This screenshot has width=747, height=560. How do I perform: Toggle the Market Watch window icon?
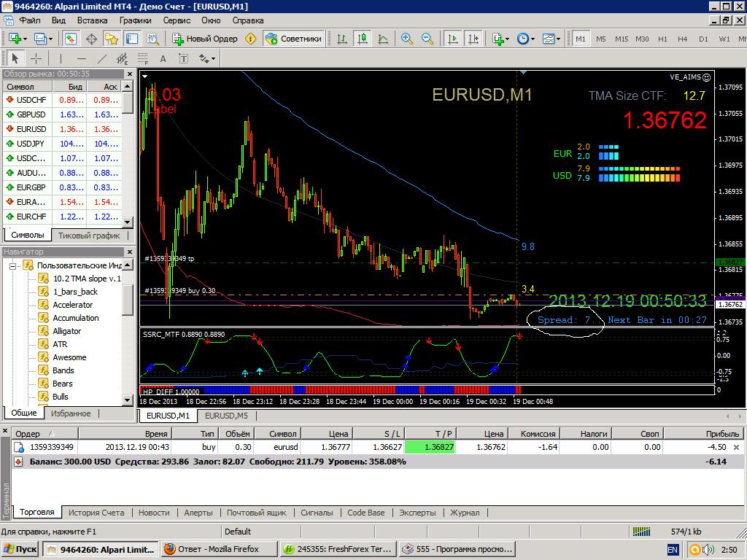click(x=71, y=39)
